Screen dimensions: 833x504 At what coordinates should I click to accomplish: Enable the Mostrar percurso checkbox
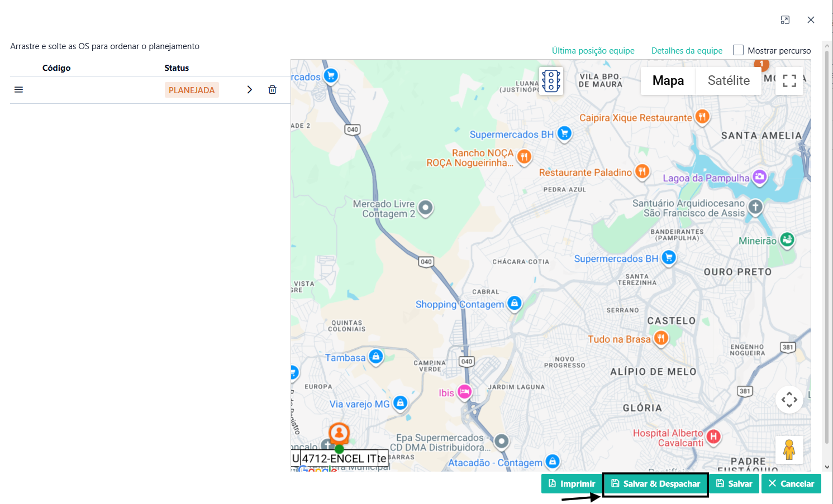[738, 50]
